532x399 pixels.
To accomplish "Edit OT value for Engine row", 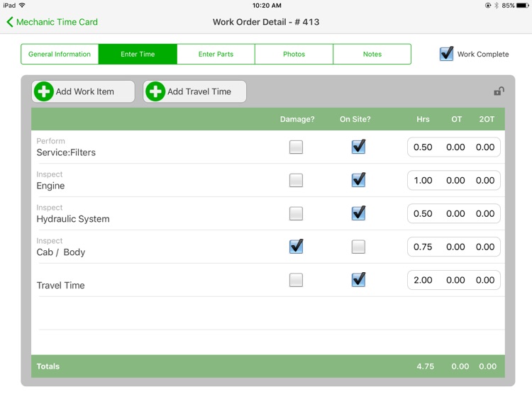I will point(455,180).
